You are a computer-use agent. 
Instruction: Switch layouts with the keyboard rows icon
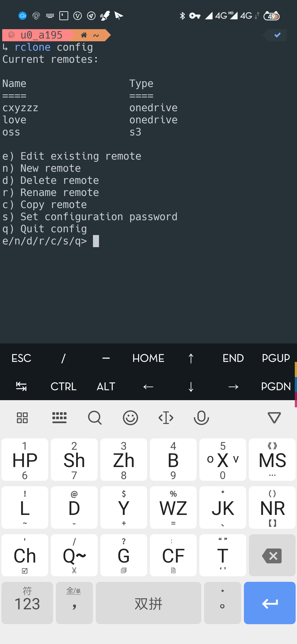coord(59,417)
